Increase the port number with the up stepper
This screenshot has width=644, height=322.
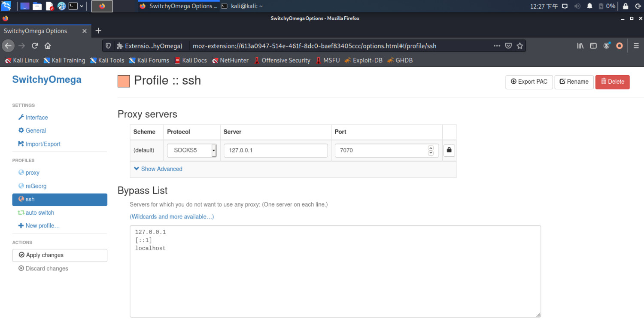431,148
